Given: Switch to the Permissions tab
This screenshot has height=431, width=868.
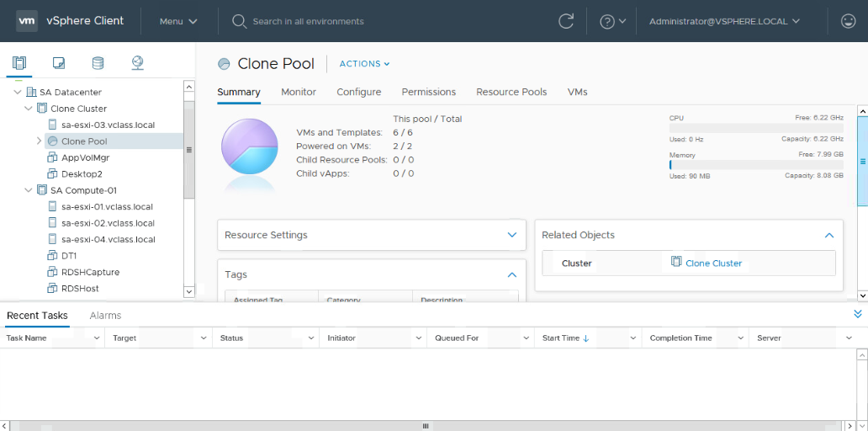Looking at the screenshot, I should click(428, 92).
